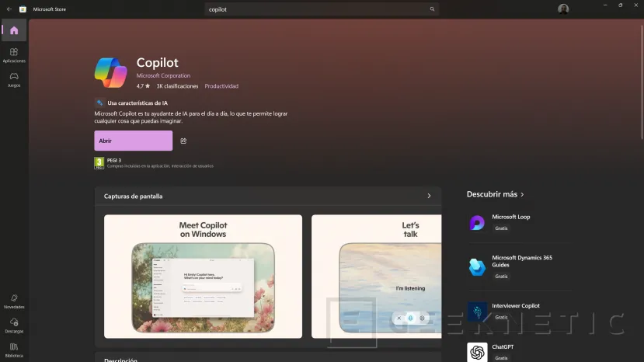This screenshot has width=644, height=362.
Task: Open Juegos in the sidebar
Action: 14,80
